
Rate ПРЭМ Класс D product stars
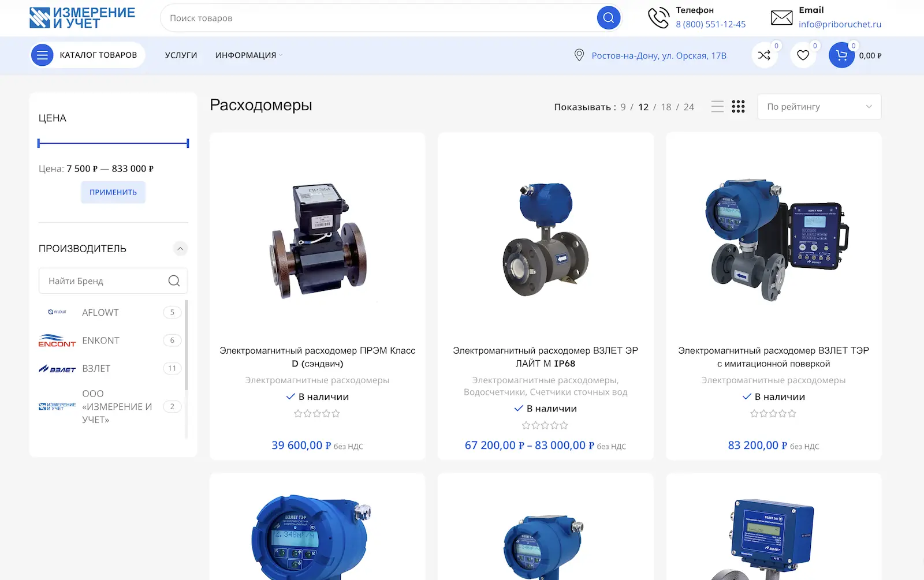[317, 414]
